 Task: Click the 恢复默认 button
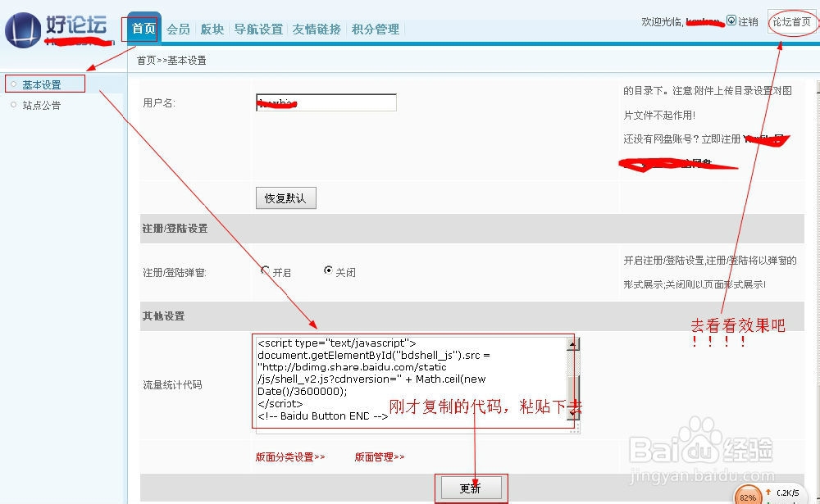(285, 198)
